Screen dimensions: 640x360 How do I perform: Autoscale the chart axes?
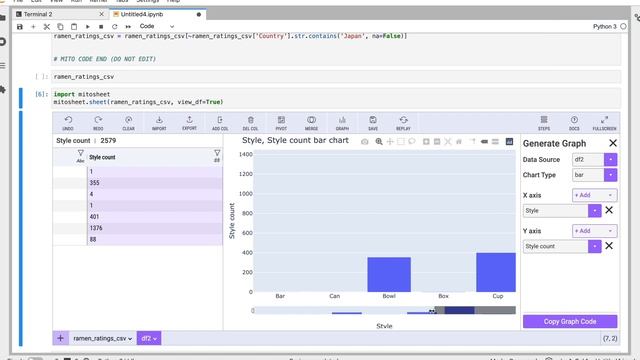pyautogui.click(x=448, y=142)
